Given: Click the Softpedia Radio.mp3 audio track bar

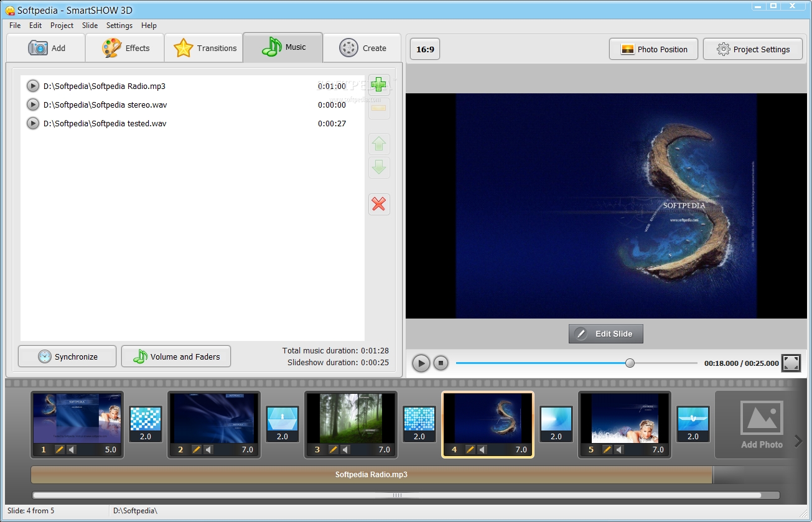Looking at the screenshot, I should pyautogui.click(x=371, y=475).
